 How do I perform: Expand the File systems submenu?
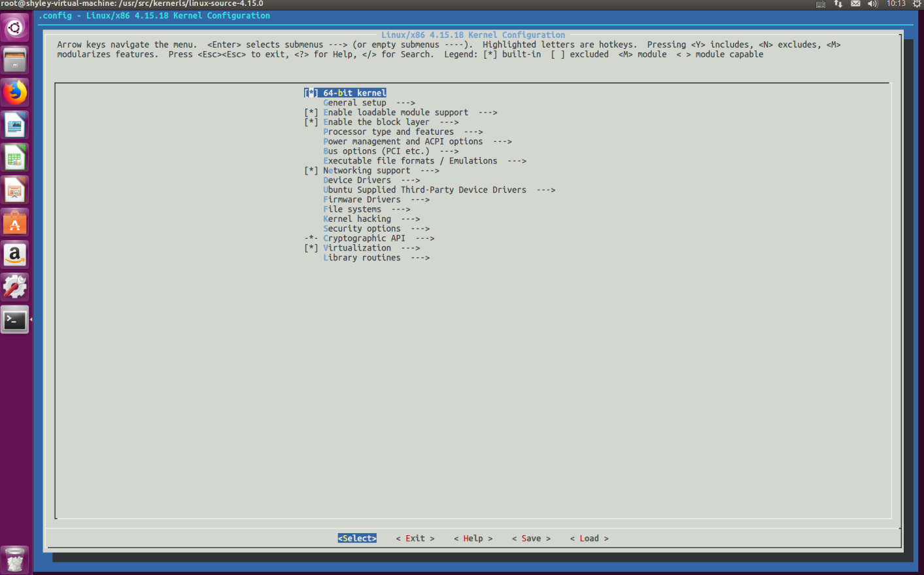click(351, 209)
